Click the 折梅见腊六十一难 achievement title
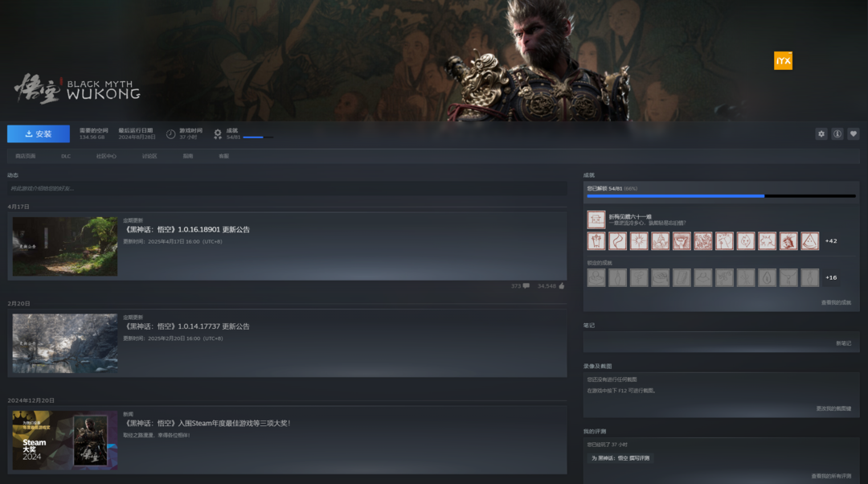Image resolution: width=868 pixels, height=484 pixels. 630,216
